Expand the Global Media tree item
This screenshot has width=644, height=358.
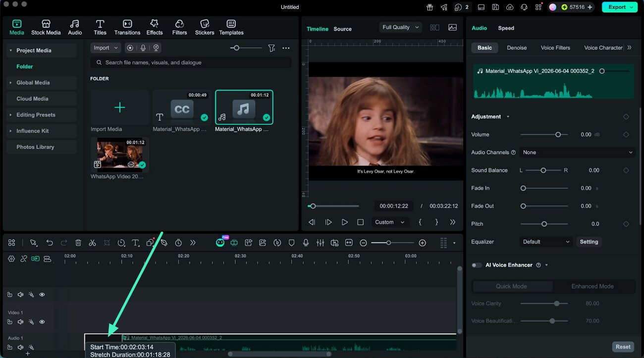[10, 83]
